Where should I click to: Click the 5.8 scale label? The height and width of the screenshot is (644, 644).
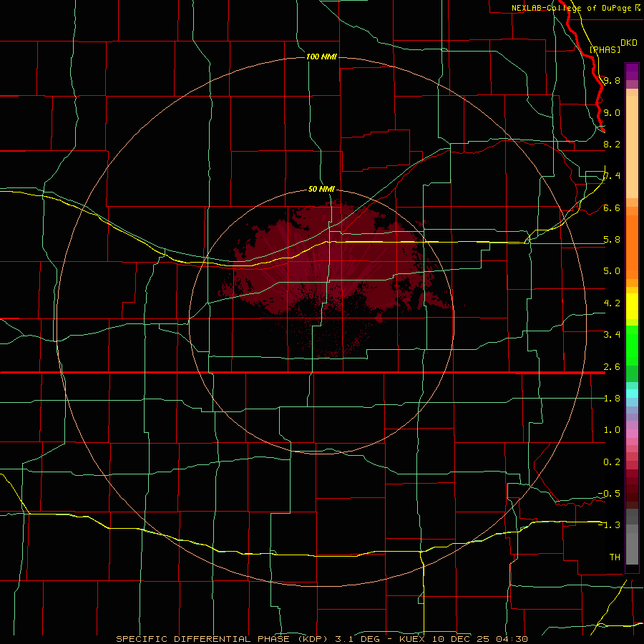tap(612, 240)
